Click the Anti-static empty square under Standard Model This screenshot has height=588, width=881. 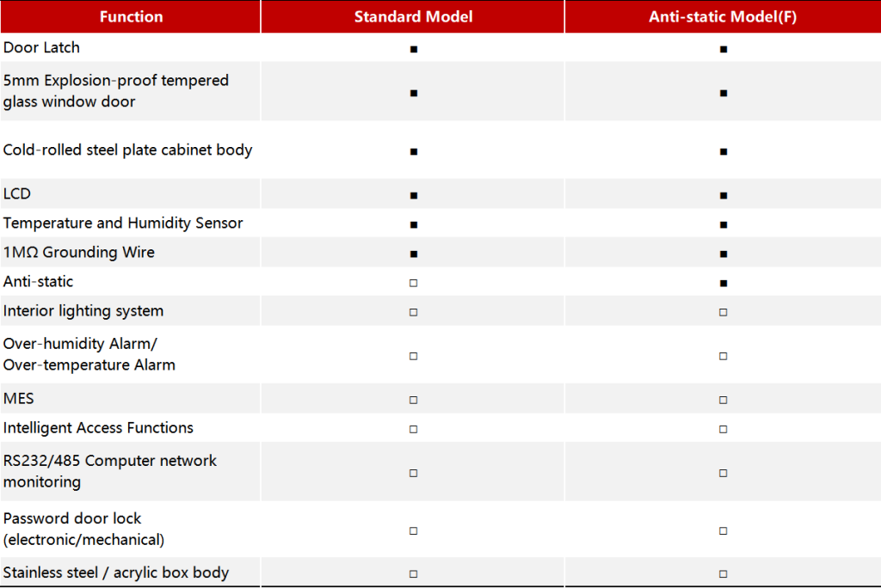414,283
